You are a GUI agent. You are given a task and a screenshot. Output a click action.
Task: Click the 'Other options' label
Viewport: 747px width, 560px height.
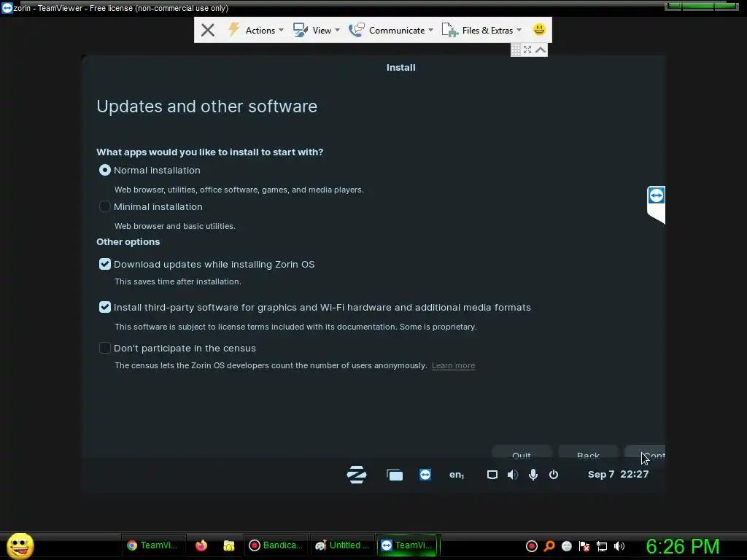coord(128,241)
